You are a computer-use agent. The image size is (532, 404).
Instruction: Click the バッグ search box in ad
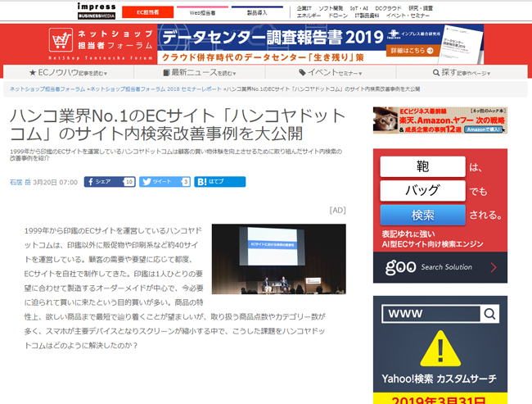pos(422,190)
